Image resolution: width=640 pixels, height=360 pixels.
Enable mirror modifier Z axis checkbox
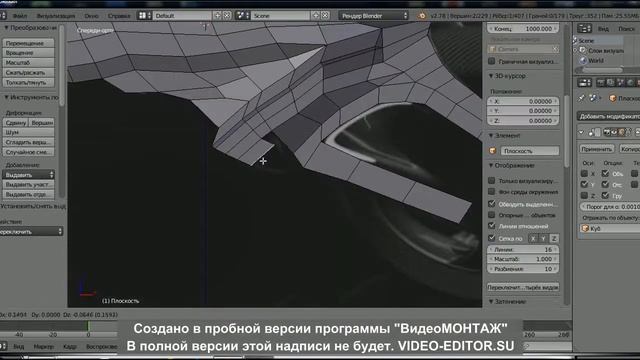[584, 196]
